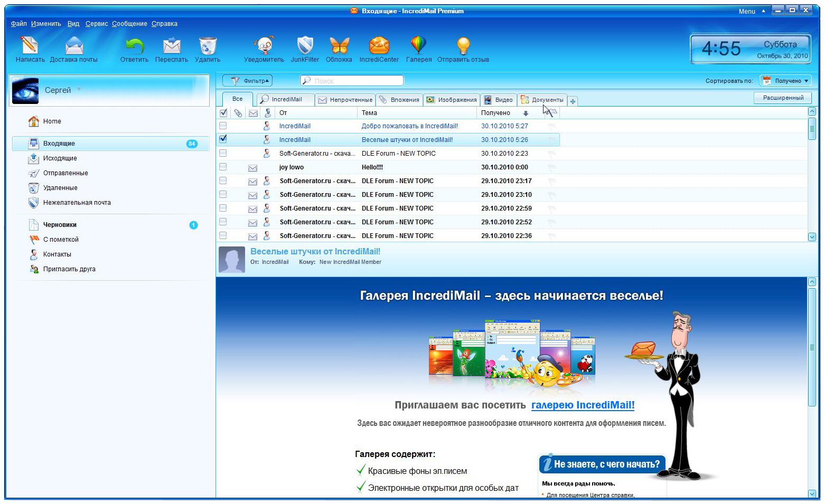Uncheck the Веселые штучки от IncrediMail checkbox

[223, 139]
